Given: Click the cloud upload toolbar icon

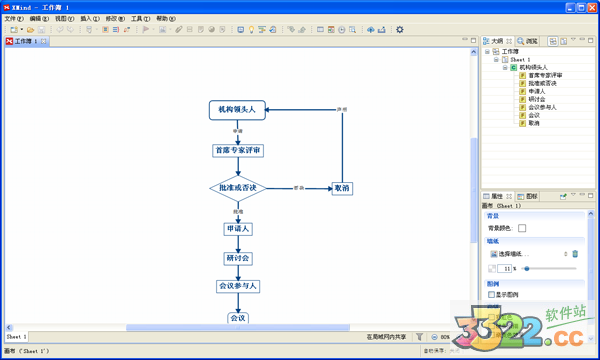Looking at the screenshot, I should (x=370, y=29).
